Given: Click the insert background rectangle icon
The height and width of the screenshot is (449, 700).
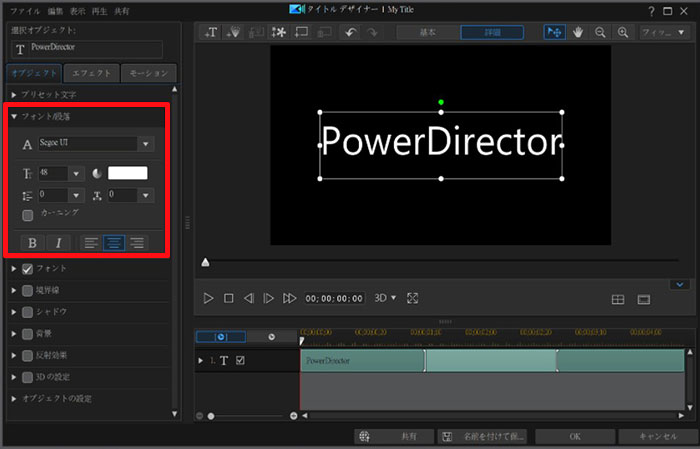Looking at the screenshot, I should point(302,32).
